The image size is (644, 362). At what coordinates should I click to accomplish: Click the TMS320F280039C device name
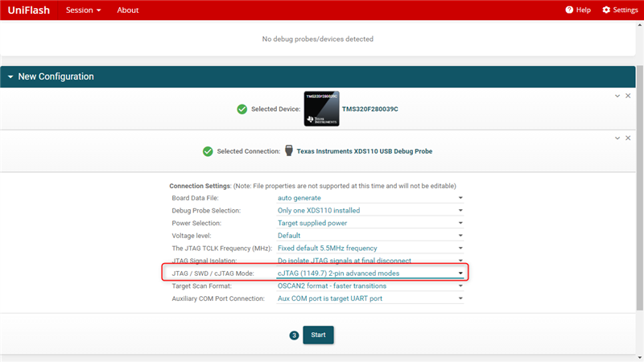370,109
